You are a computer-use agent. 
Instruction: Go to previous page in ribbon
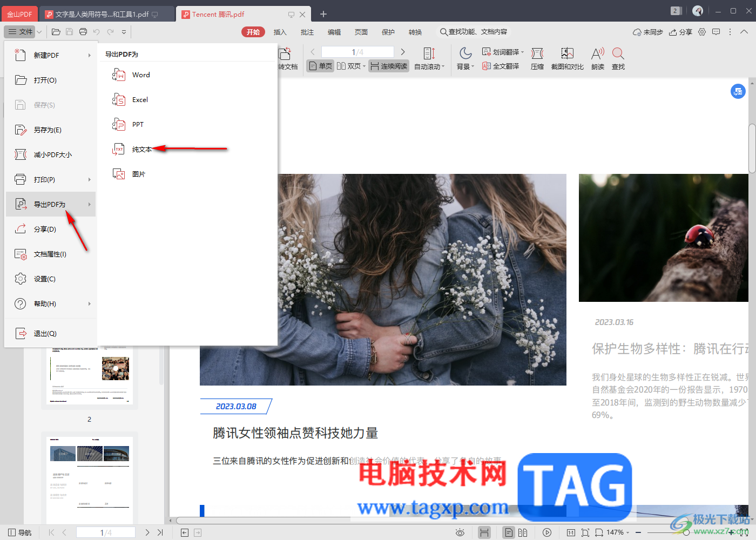[313, 52]
